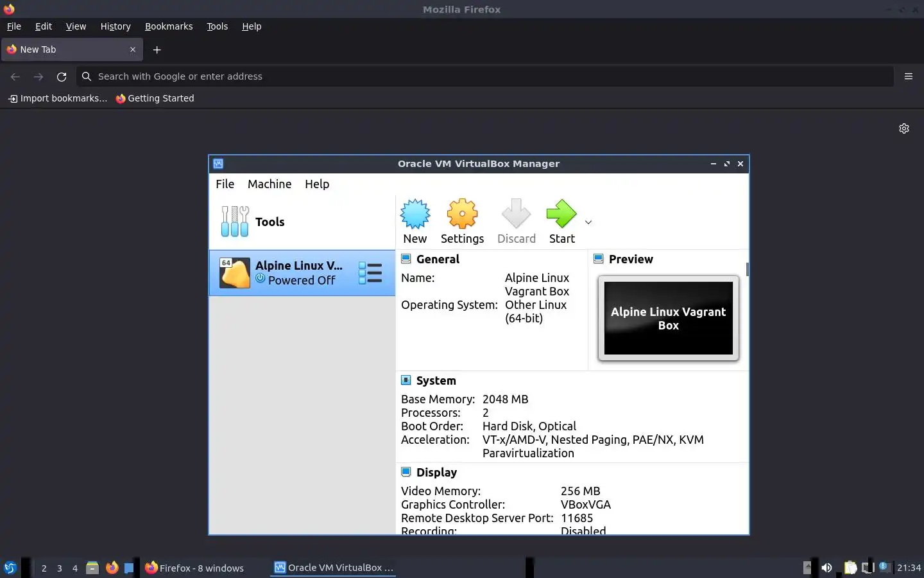Open Firefox Edit menu
924x578 pixels.
click(44, 26)
